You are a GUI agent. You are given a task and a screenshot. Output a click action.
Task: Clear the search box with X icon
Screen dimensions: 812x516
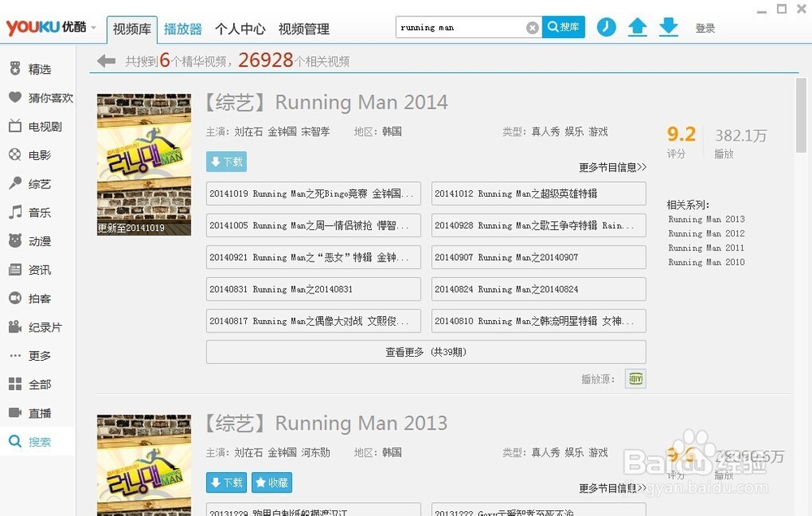(533, 28)
